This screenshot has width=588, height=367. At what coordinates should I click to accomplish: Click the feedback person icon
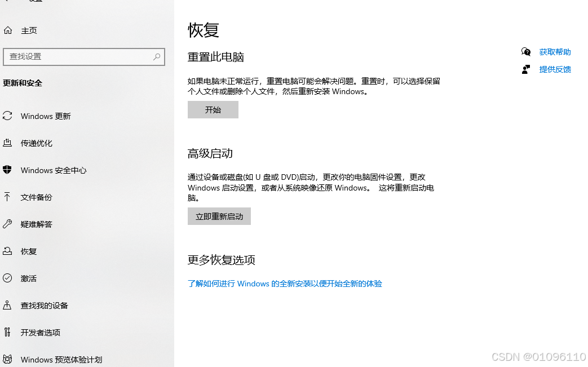[x=526, y=69]
